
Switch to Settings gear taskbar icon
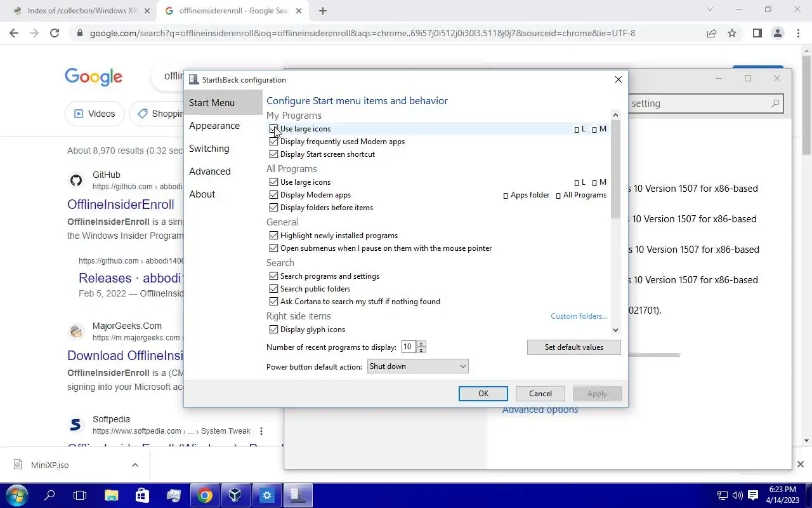266,495
